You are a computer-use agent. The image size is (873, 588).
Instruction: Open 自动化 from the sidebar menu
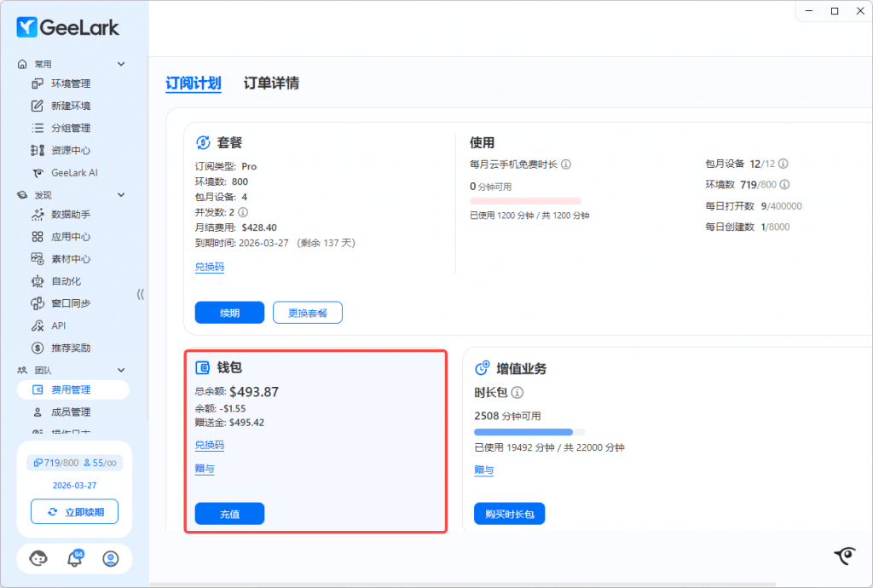click(66, 281)
